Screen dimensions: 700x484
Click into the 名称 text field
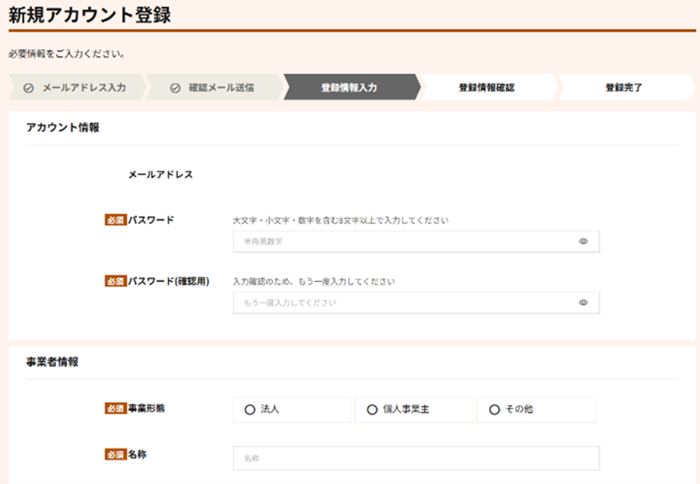415,458
